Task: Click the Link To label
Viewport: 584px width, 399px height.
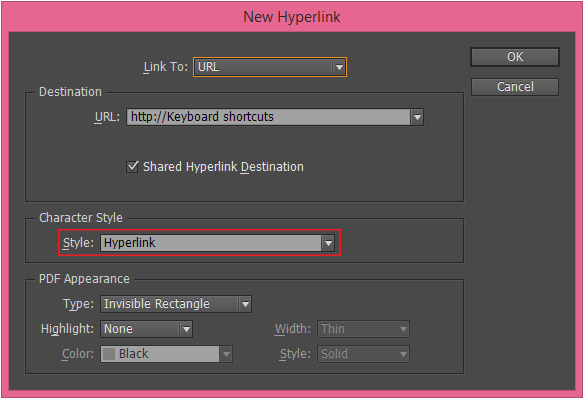Action: pyautogui.click(x=166, y=67)
